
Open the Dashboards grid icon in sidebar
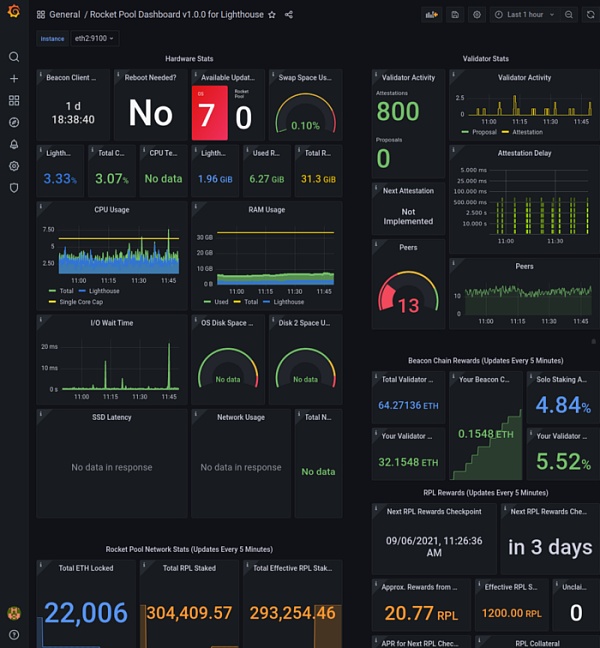[14, 101]
